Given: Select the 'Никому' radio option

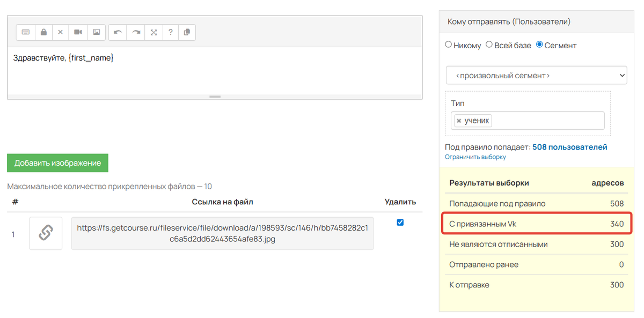Looking at the screenshot, I should (x=449, y=45).
